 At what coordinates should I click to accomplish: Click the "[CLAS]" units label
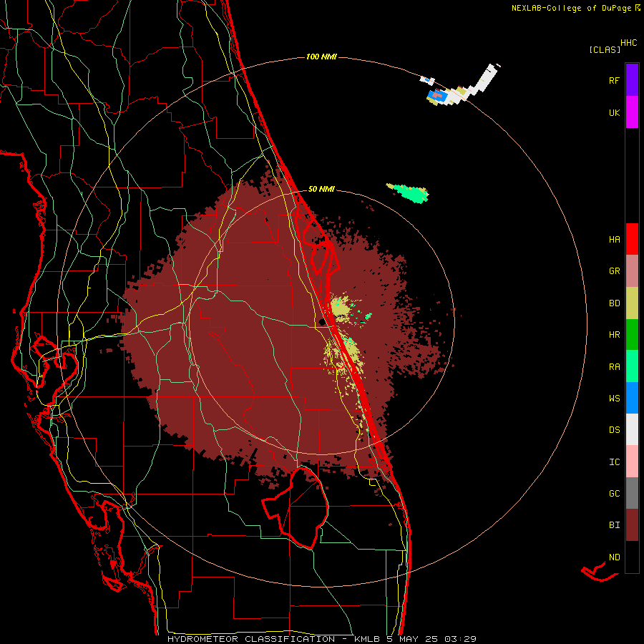(x=605, y=49)
